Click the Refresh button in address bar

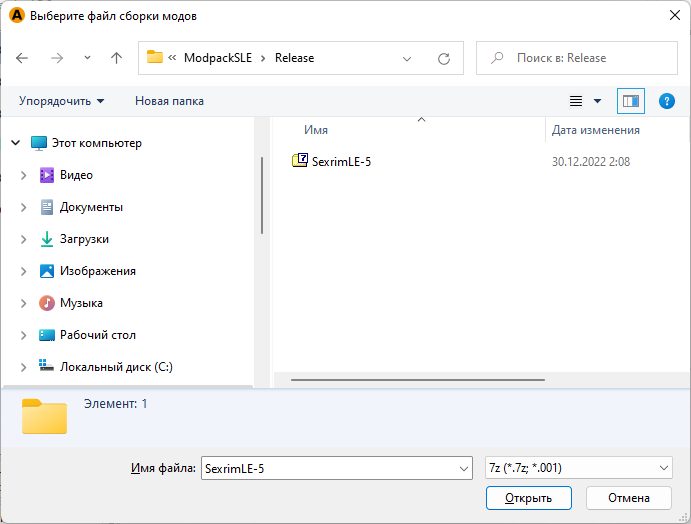click(444, 58)
